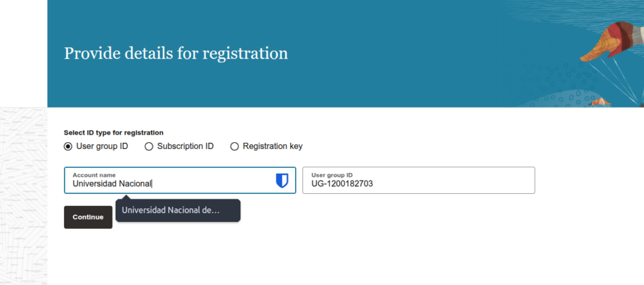Switch ID type to Registration key radio
Screen dimensions: 644x285
(235, 147)
